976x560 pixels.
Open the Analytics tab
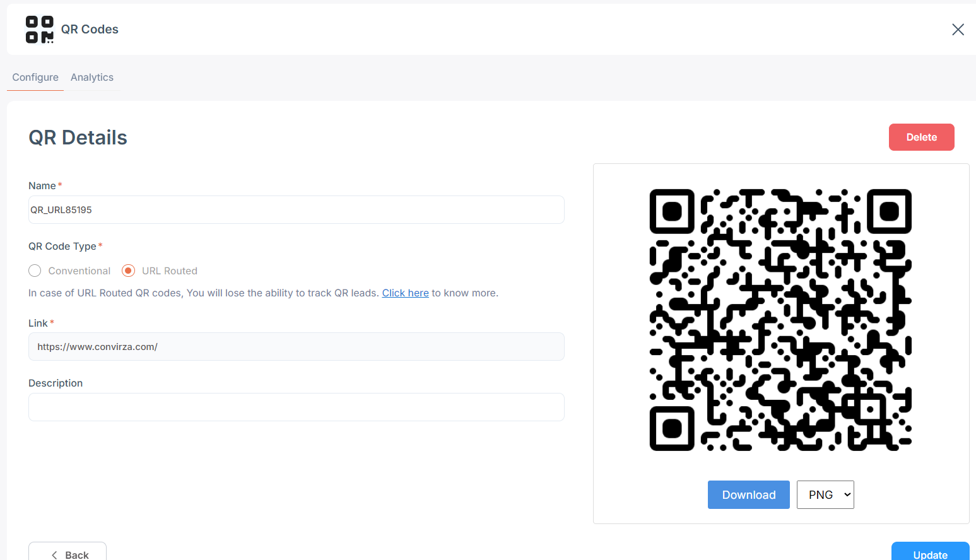pyautogui.click(x=92, y=78)
